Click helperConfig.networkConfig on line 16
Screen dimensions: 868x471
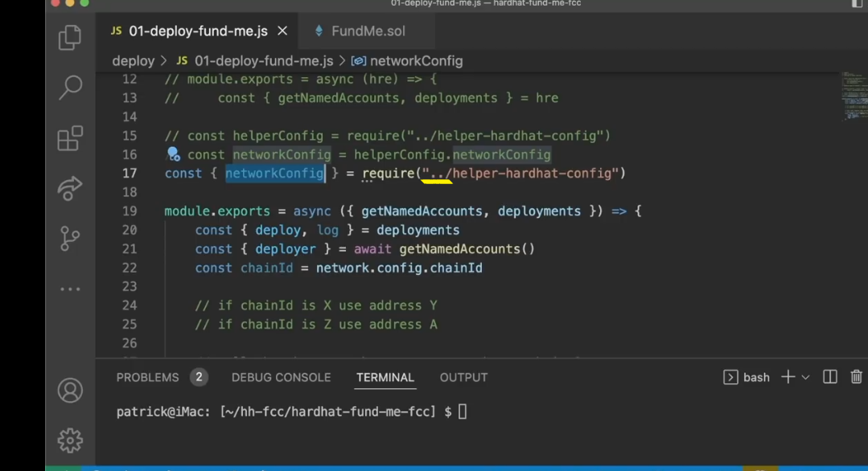pyautogui.click(x=452, y=154)
